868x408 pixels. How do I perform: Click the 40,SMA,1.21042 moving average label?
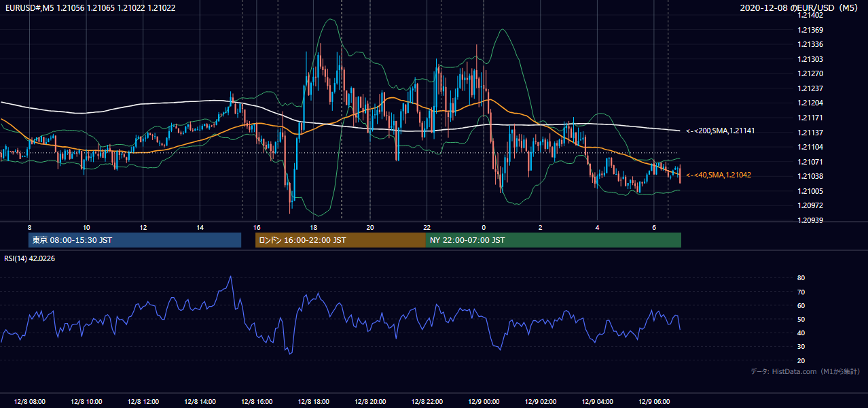[x=719, y=175]
